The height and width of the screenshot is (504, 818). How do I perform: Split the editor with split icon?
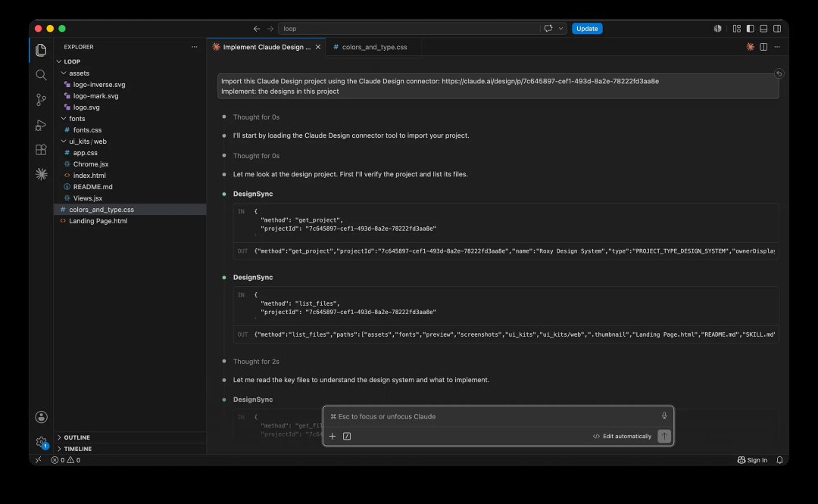click(x=763, y=47)
